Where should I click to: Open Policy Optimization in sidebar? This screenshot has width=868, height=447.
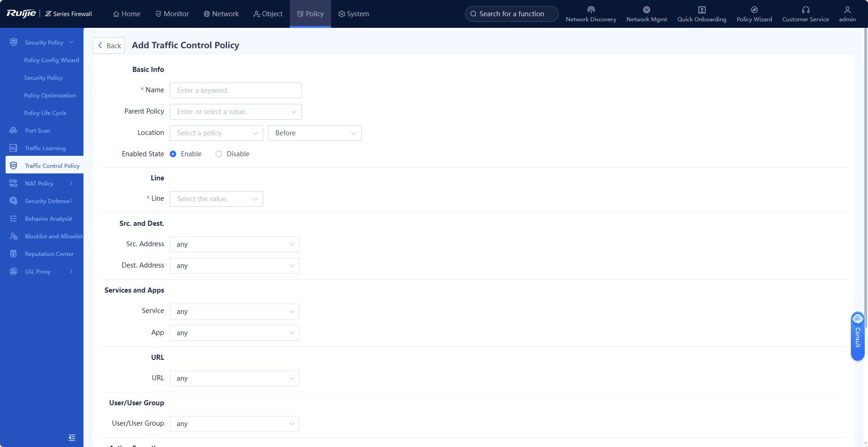[x=50, y=96]
